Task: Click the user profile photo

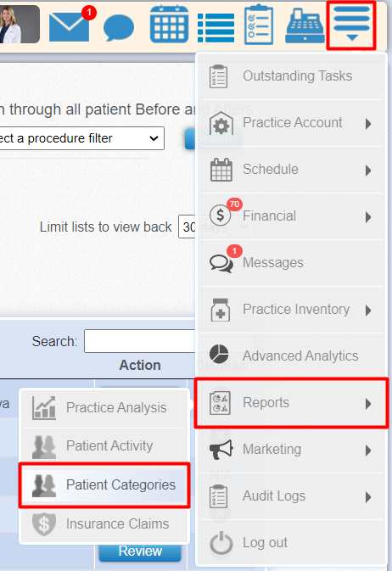Action: coord(20,25)
